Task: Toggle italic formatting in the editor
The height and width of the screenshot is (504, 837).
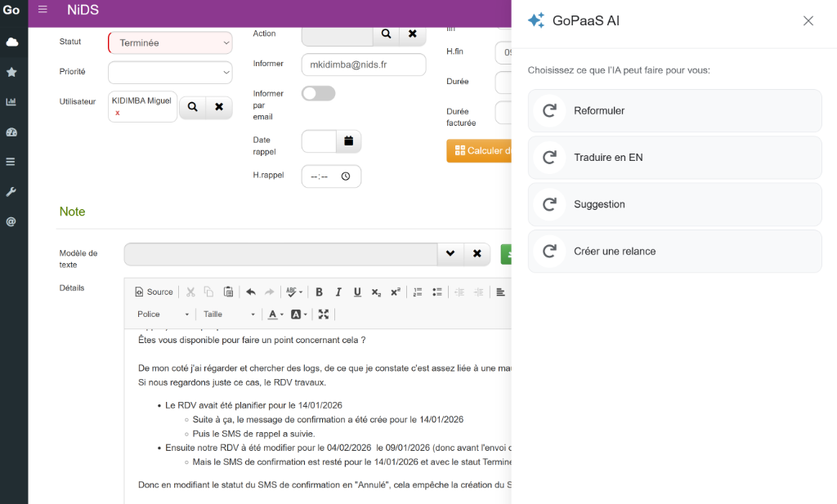Action: pyautogui.click(x=338, y=292)
